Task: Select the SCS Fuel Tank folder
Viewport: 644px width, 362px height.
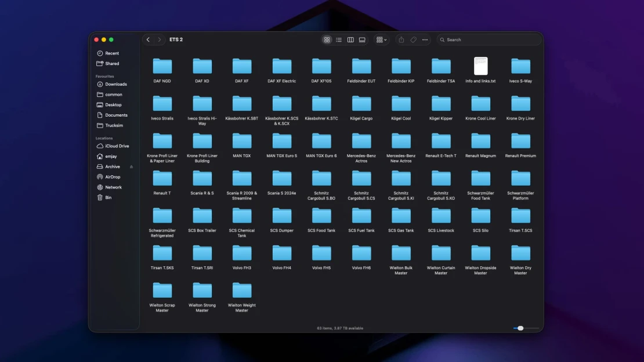Action: 361,216
